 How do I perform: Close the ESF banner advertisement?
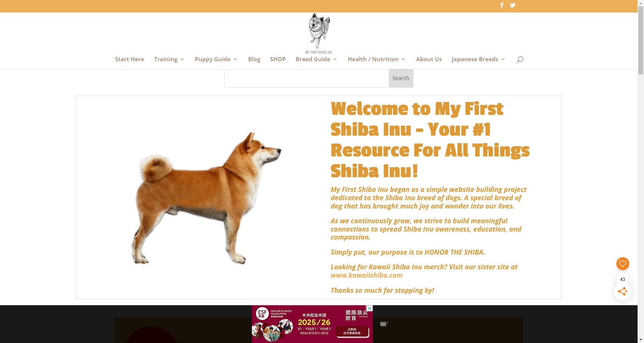370,308
